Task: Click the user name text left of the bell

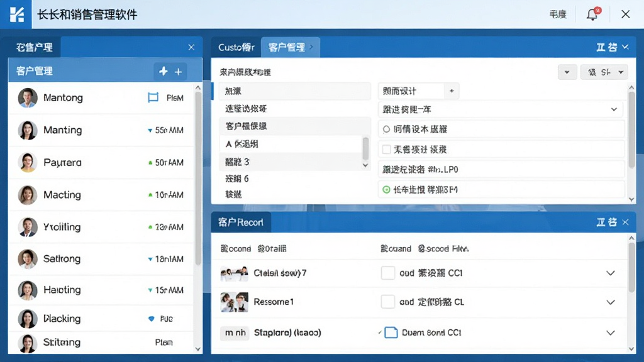Action: 558,14
